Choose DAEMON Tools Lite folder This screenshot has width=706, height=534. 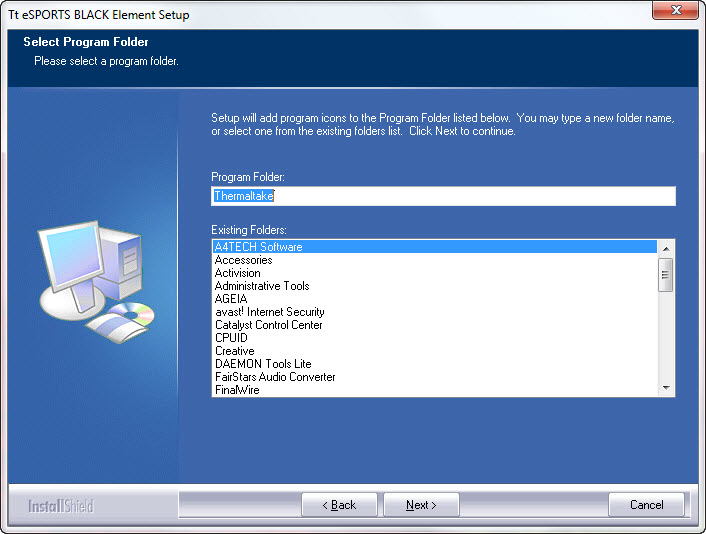(434, 364)
